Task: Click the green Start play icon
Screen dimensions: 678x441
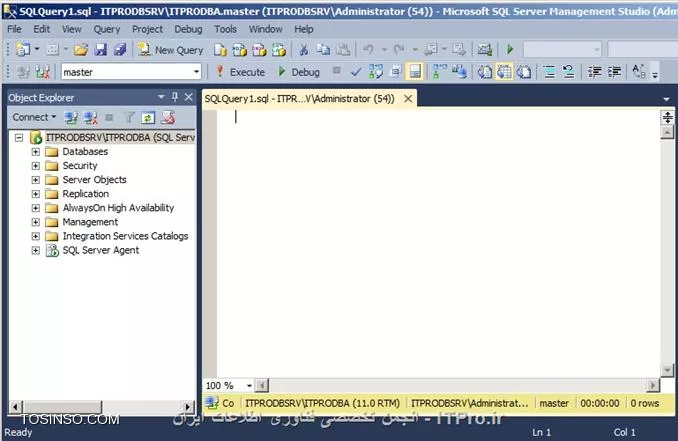Action: tap(510, 49)
